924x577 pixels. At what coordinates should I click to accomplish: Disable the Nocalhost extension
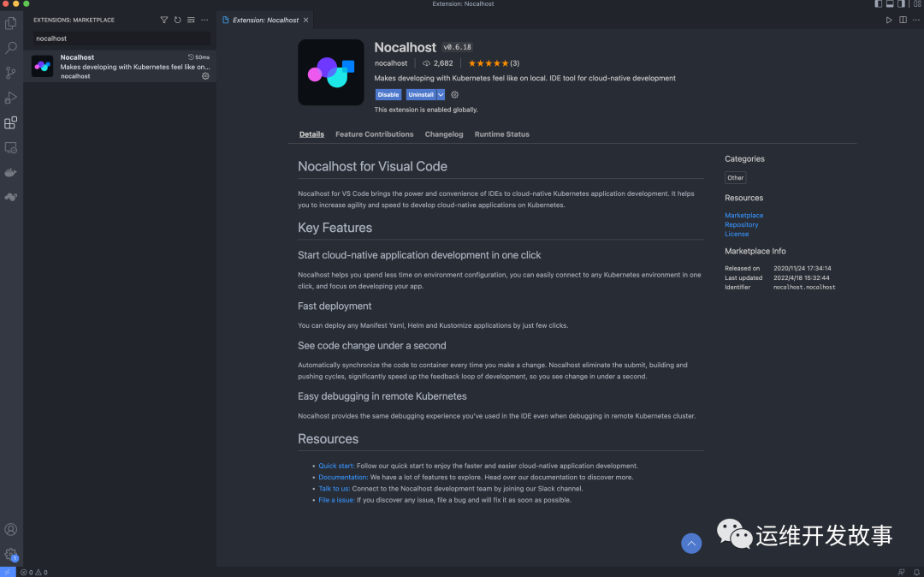coord(388,94)
